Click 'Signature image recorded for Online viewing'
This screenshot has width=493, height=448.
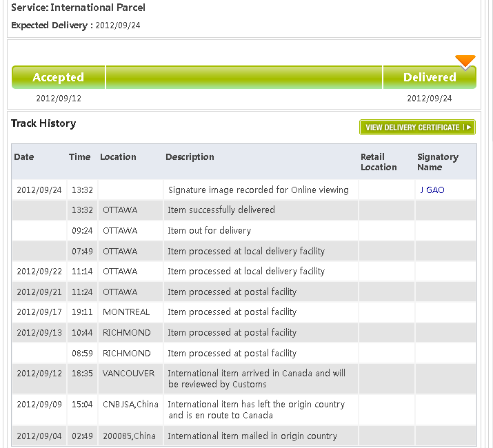[x=259, y=190]
